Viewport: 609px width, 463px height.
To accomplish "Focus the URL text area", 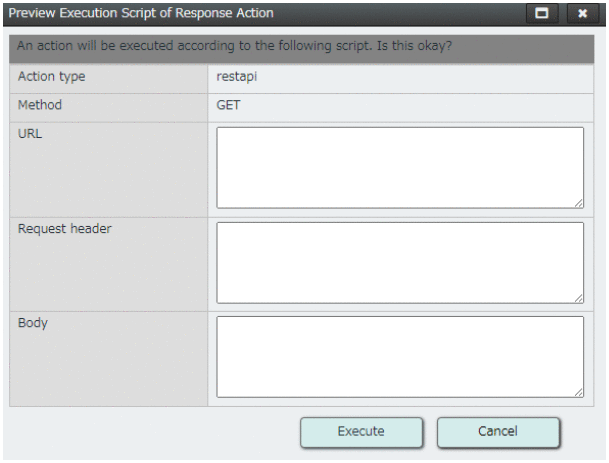I will [x=400, y=167].
